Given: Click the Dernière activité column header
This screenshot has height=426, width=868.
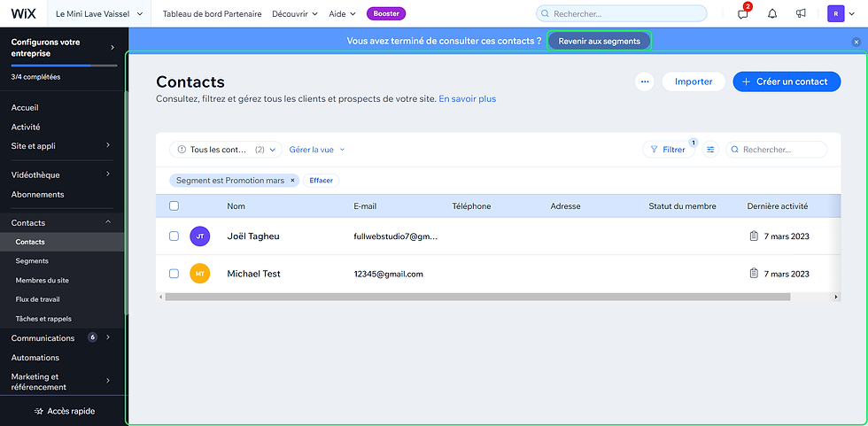Looking at the screenshot, I should pyautogui.click(x=778, y=206).
